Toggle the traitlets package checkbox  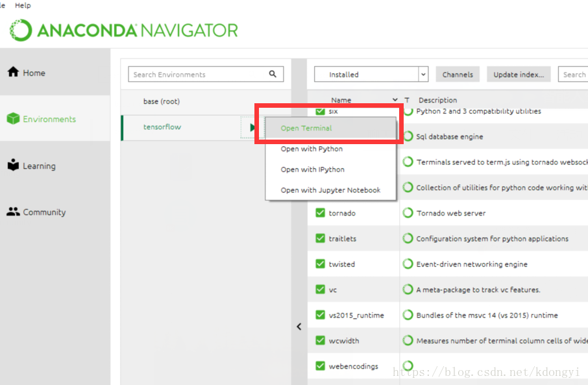320,238
